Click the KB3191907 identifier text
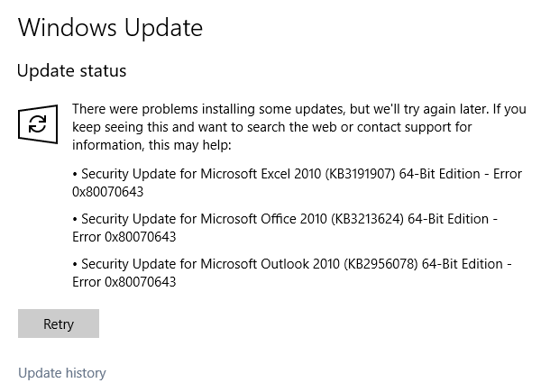This screenshot has width=541, height=392. click(x=360, y=174)
